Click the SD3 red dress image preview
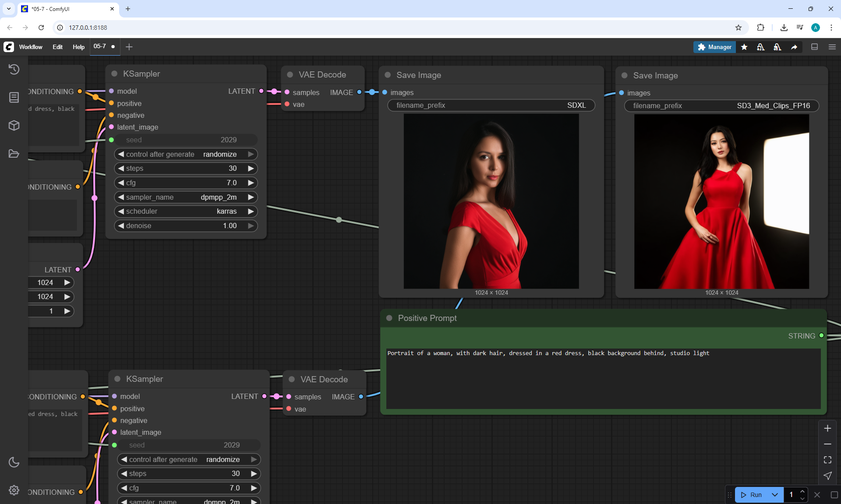This screenshot has height=504, width=841. point(721,201)
